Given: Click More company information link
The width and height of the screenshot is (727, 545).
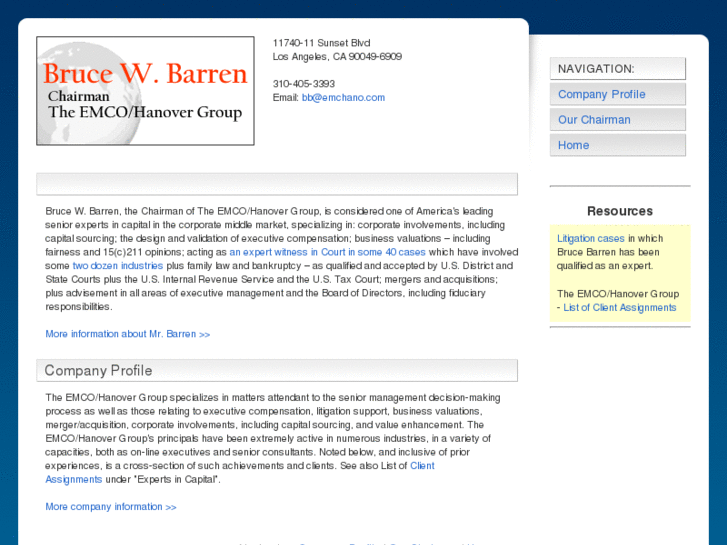Looking at the screenshot, I should [x=111, y=507].
